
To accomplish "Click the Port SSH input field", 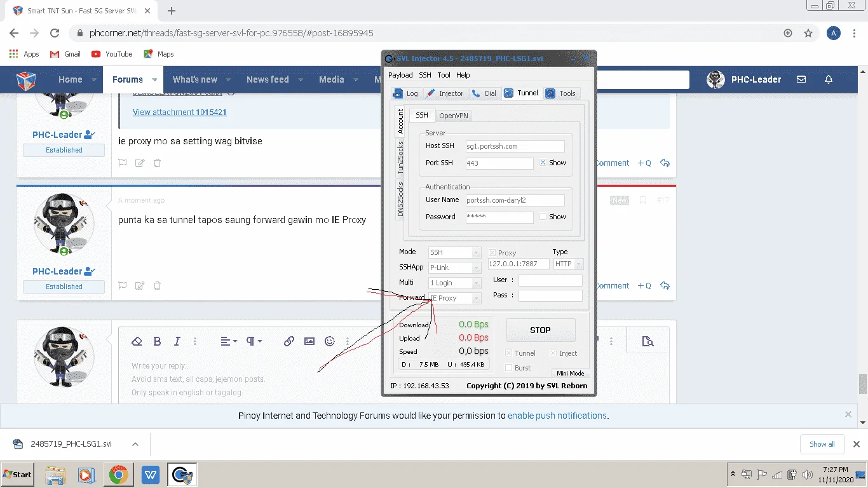I will pos(499,163).
